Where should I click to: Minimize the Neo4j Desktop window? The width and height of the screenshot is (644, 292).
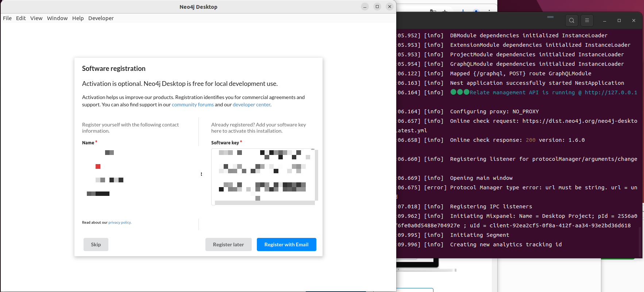(x=365, y=7)
